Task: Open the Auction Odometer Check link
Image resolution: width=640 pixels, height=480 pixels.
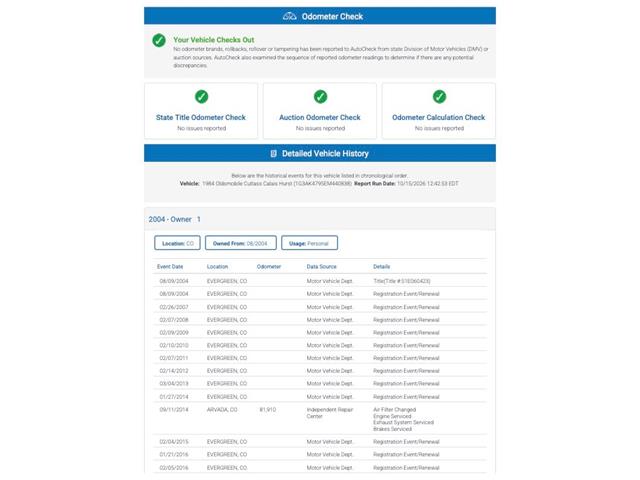Action: point(320,118)
